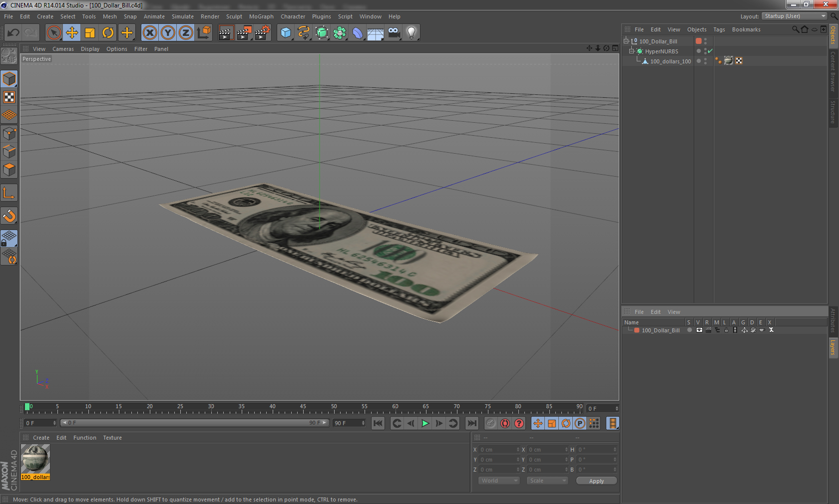Screen dimensions: 839x504
Task: Click the timeline range slider bar
Action: pyautogui.click(x=194, y=423)
